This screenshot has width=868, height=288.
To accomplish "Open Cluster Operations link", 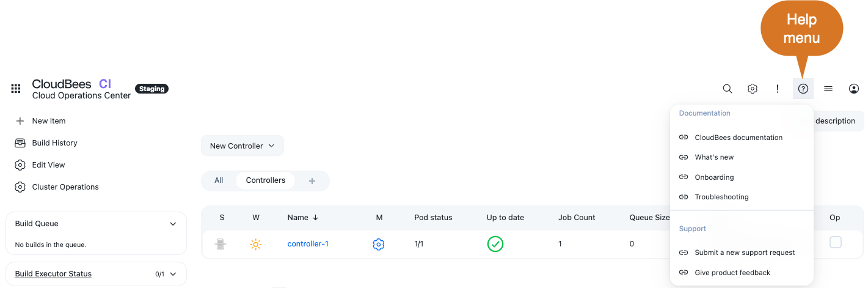I will [x=65, y=187].
